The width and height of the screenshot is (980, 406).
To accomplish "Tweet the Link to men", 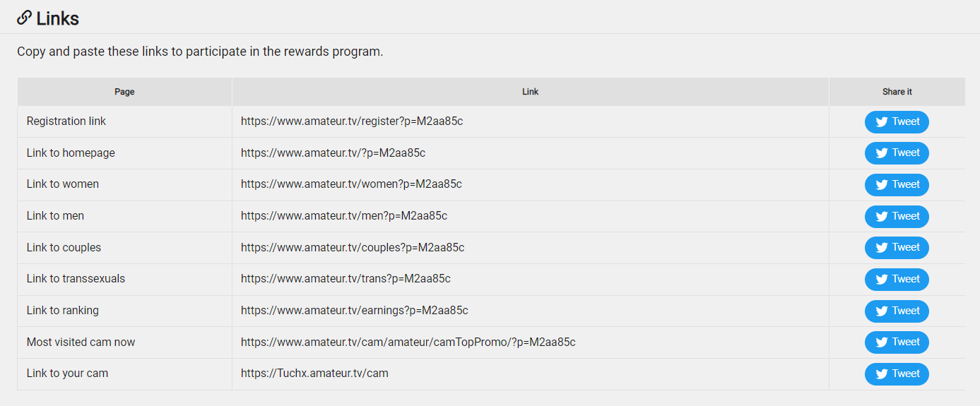I will coord(897,217).
